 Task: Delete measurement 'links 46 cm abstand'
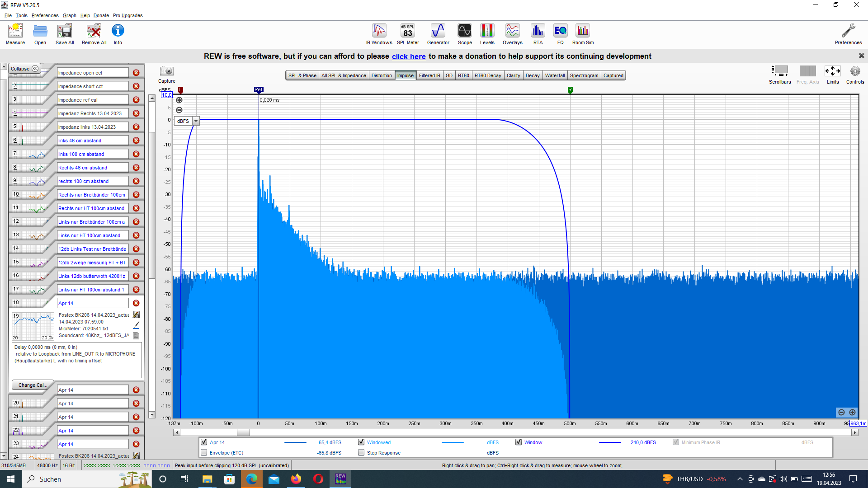(136, 141)
